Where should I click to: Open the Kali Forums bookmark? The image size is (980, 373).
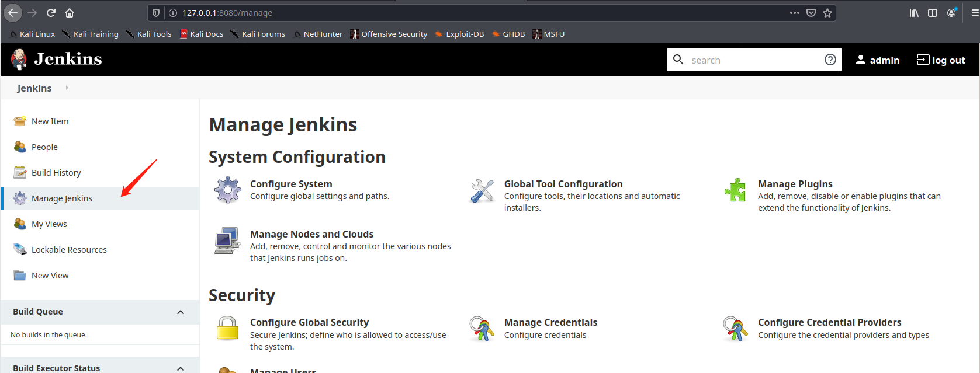pyautogui.click(x=258, y=34)
